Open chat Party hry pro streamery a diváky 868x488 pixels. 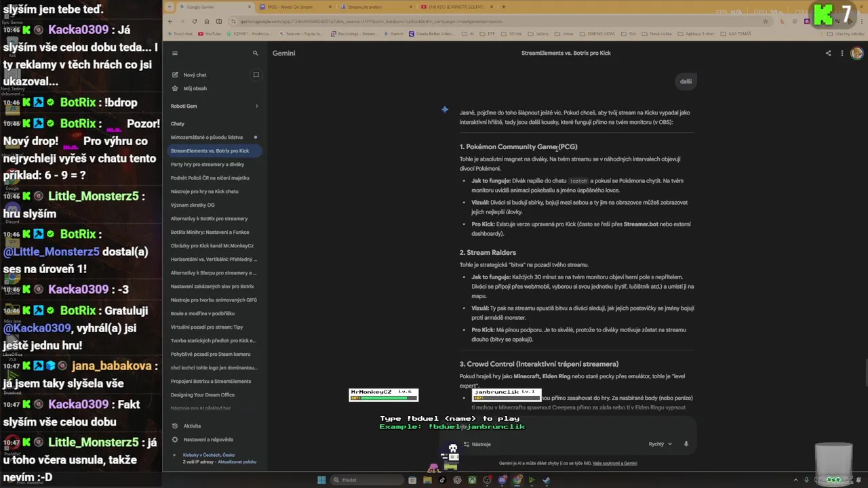click(208, 164)
